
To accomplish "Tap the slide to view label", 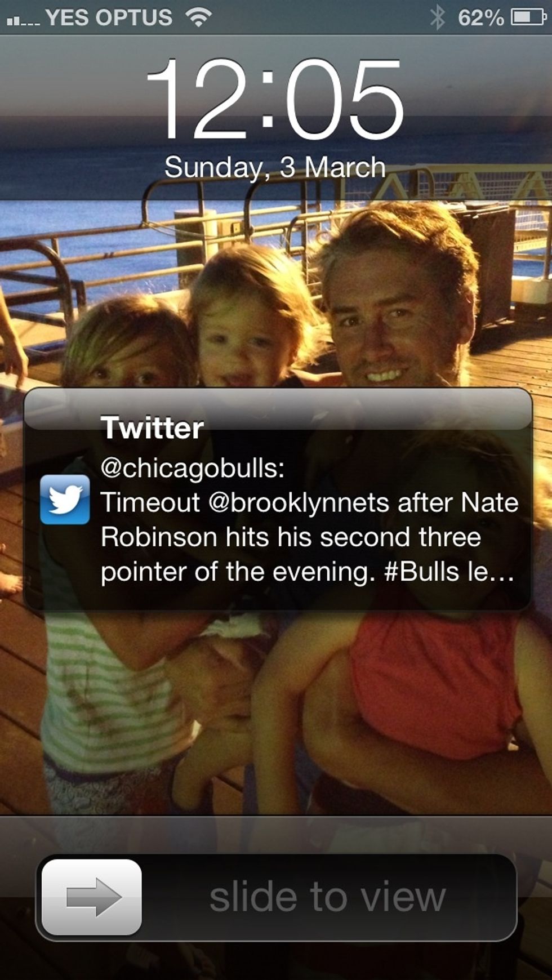I will pos(327,897).
